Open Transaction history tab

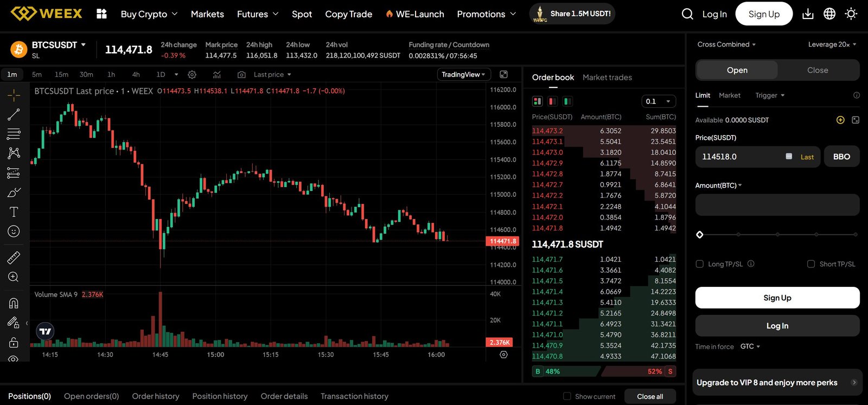pyautogui.click(x=354, y=396)
